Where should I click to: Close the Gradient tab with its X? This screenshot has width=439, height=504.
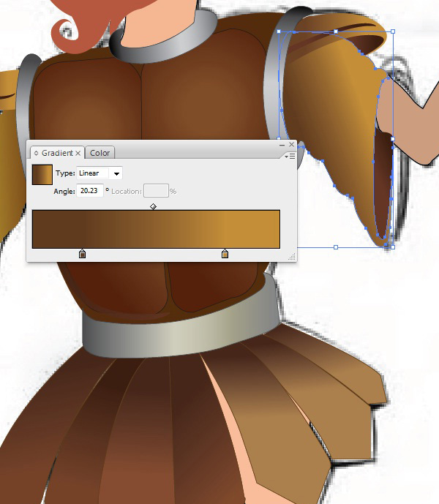(x=78, y=154)
